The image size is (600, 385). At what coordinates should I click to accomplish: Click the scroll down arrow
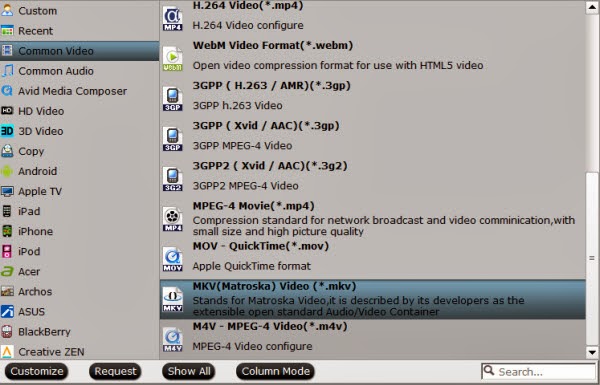coord(592,352)
